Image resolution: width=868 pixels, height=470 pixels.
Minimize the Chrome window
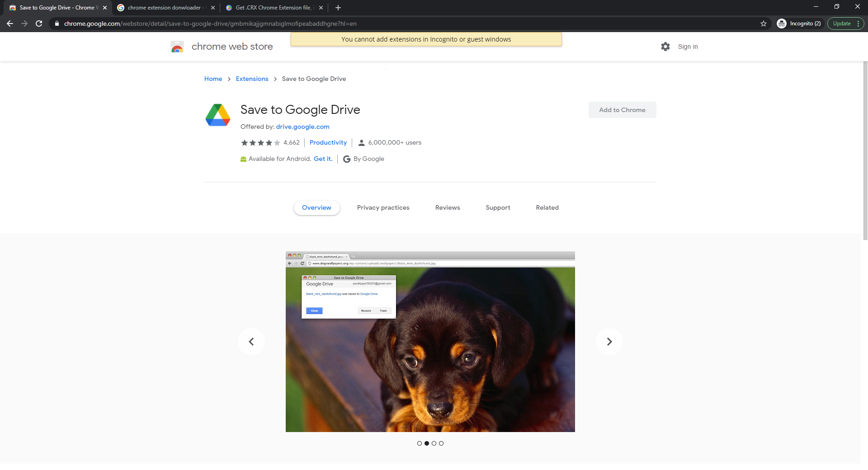point(816,7)
